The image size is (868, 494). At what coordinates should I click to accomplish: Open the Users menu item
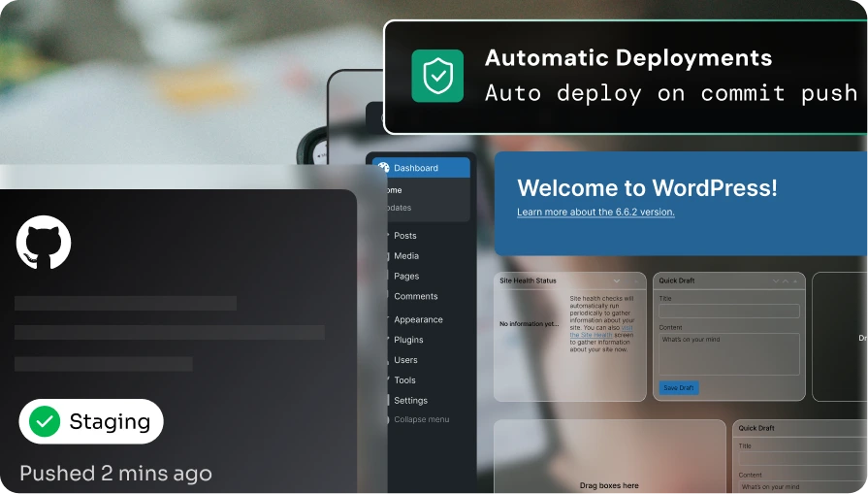coord(405,360)
